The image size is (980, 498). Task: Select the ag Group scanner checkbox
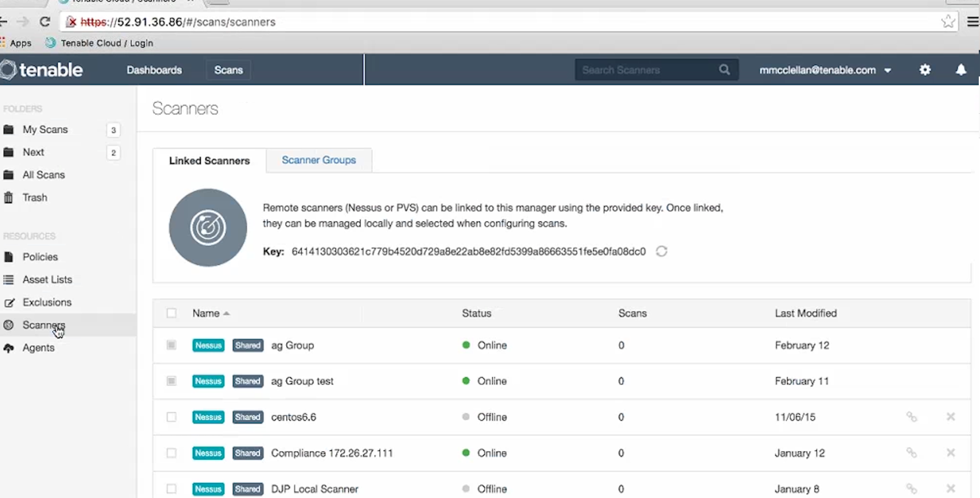(x=171, y=345)
